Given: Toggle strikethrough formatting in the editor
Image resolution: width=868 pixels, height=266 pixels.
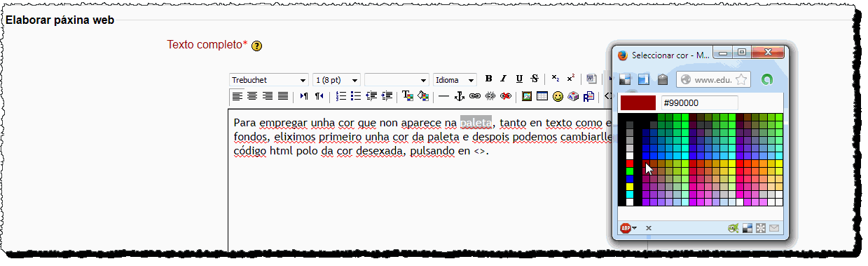Looking at the screenshot, I should pyautogui.click(x=535, y=79).
